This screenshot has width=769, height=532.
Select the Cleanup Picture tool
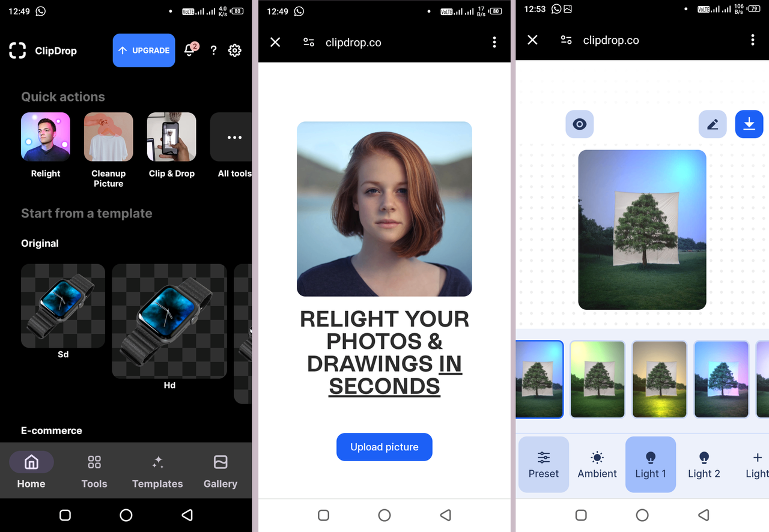click(108, 136)
